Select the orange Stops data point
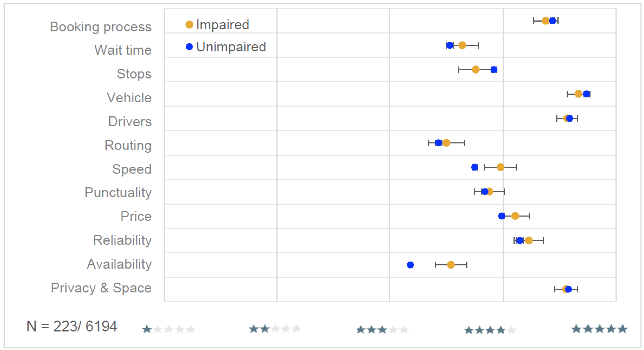This screenshot has height=350, width=644. (x=475, y=70)
